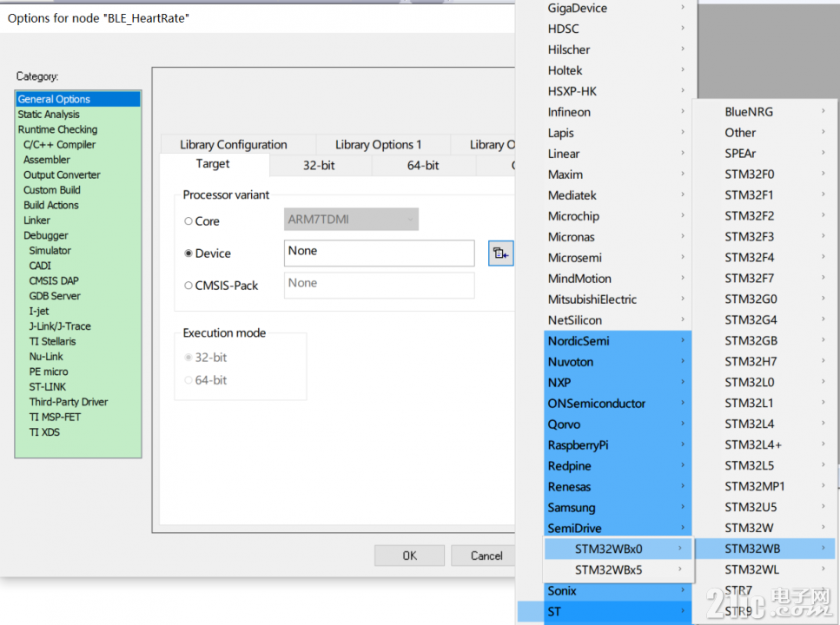Select Simulator under Debugger
Viewport: 840px width, 625px height.
coord(78,250)
